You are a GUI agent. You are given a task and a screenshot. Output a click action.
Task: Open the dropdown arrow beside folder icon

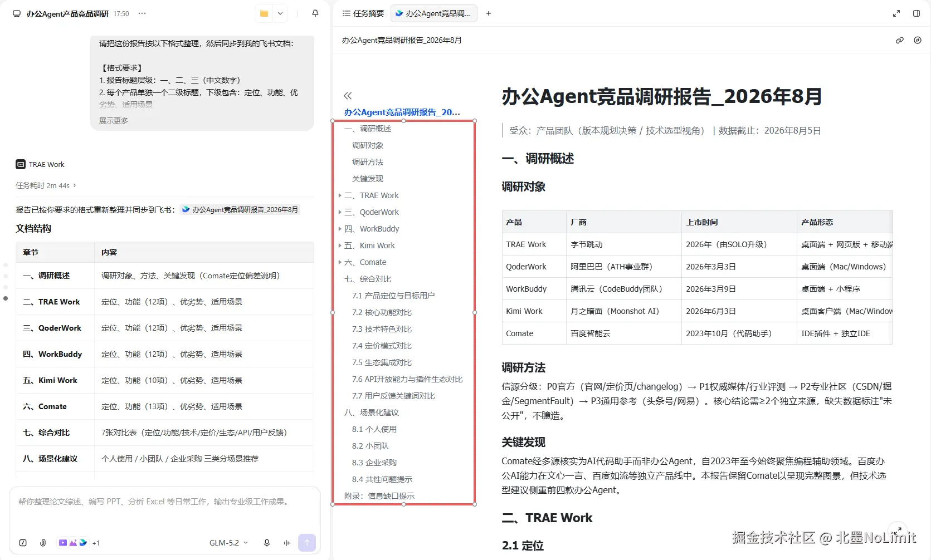[280, 13]
